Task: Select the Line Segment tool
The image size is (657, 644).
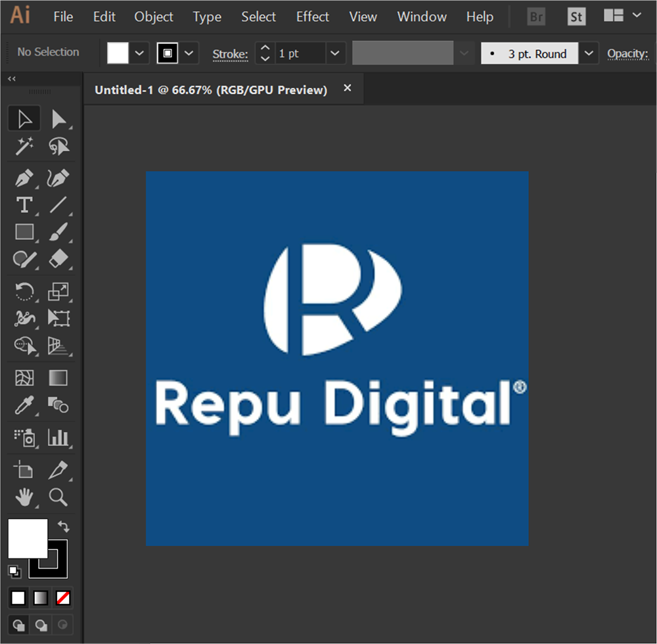Action: [x=58, y=205]
